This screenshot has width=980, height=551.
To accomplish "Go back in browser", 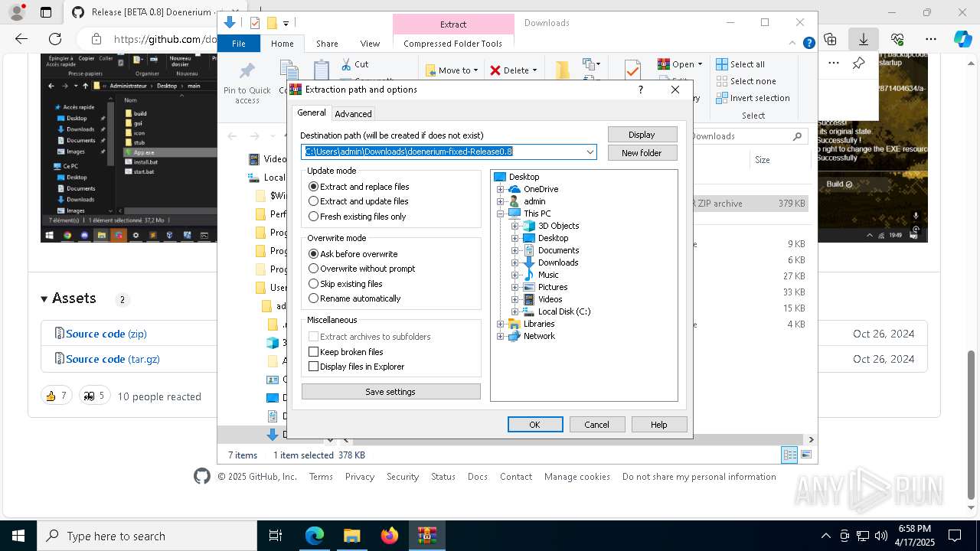I will (21, 39).
